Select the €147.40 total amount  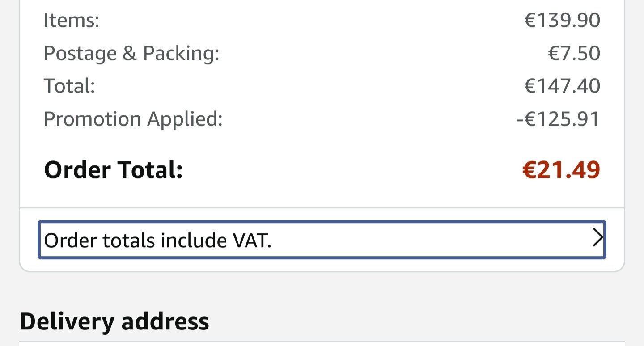click(562, 86)
